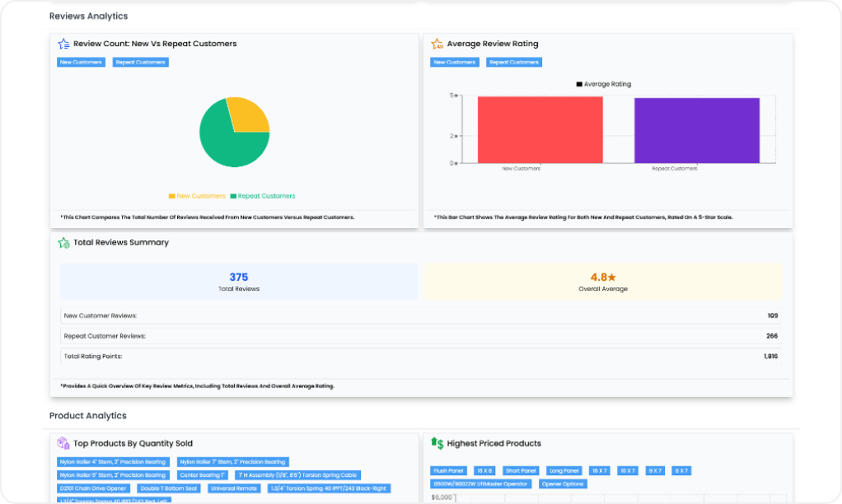Click the Highest Priced Products dollar icon
The width and height of the screenshot is (842, 504).
437,443
